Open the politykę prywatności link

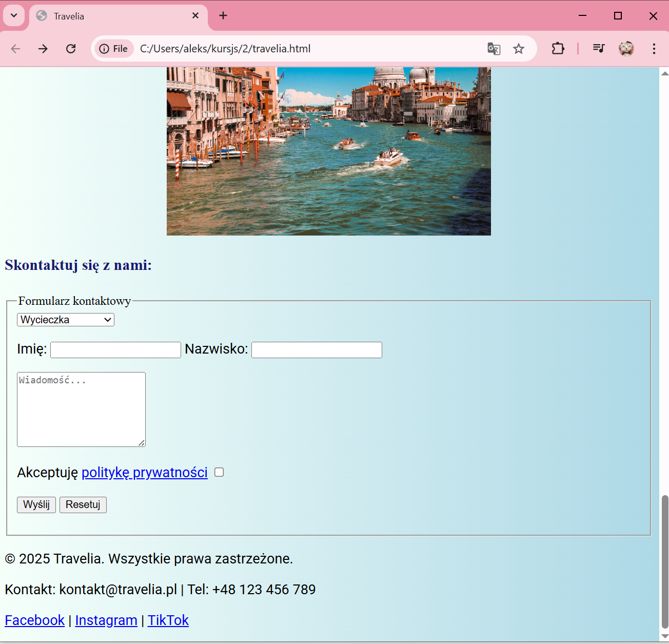[x=145, y=472]
